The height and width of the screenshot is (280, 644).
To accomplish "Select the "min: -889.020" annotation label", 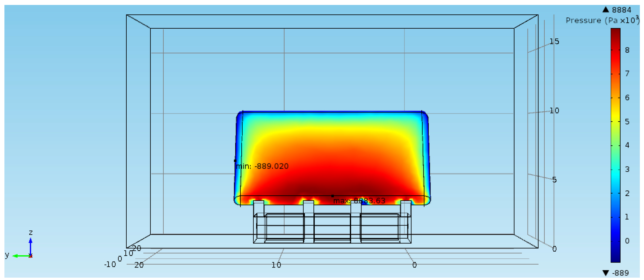I will point(262,166).
